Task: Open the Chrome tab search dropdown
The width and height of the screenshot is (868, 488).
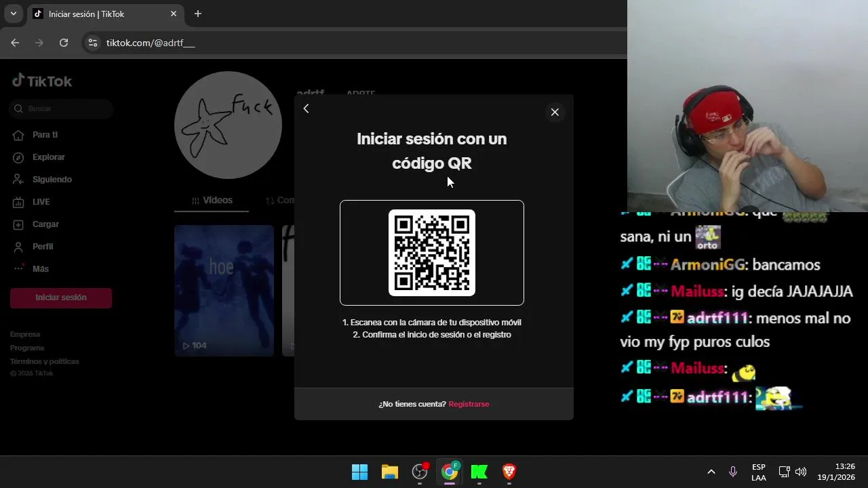Action: (13, 14)
